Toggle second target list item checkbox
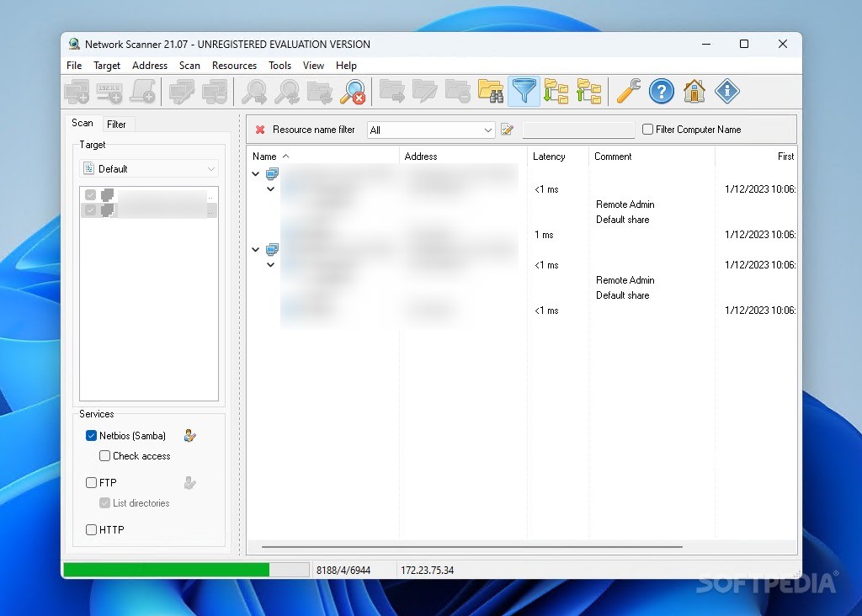 (x=91, y=210)
